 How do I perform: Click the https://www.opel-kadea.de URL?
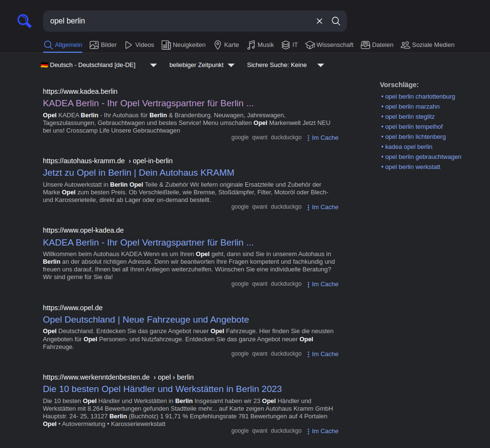pos(83,230)
